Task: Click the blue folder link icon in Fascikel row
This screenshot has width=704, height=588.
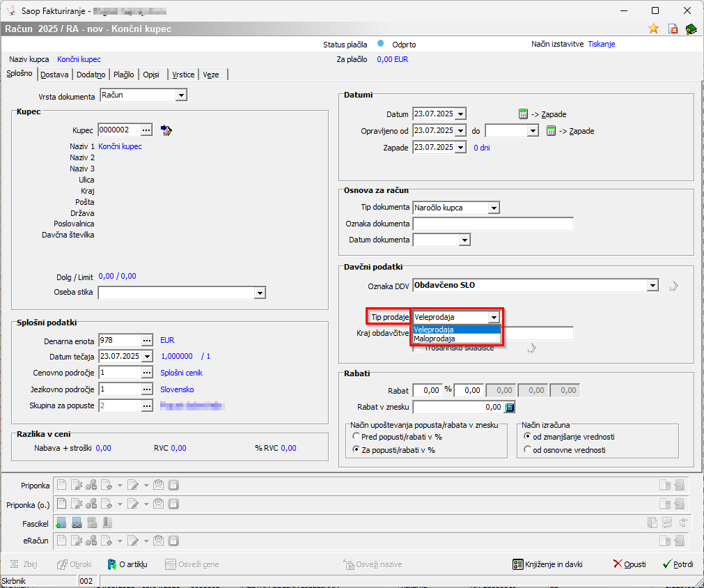Action: click(77, 523)
